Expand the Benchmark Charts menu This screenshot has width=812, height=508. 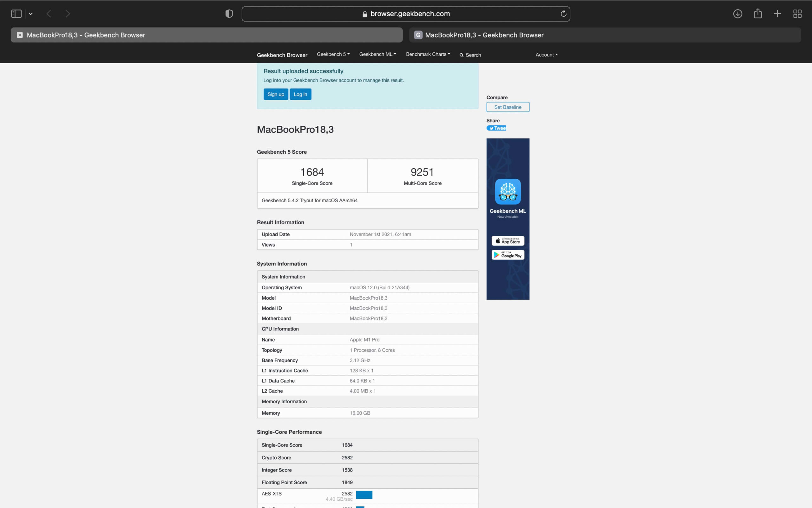pyautogui.click(x=428, y=54)
